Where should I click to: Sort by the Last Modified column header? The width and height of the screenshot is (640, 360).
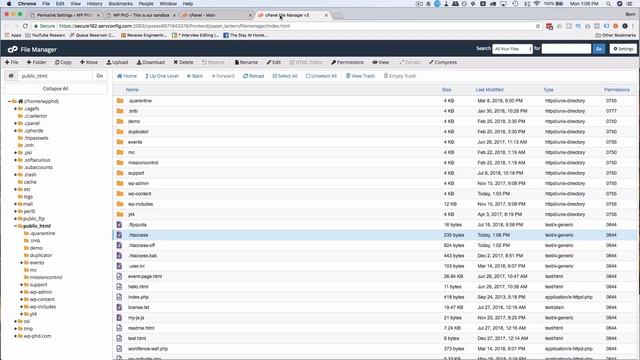489,89
